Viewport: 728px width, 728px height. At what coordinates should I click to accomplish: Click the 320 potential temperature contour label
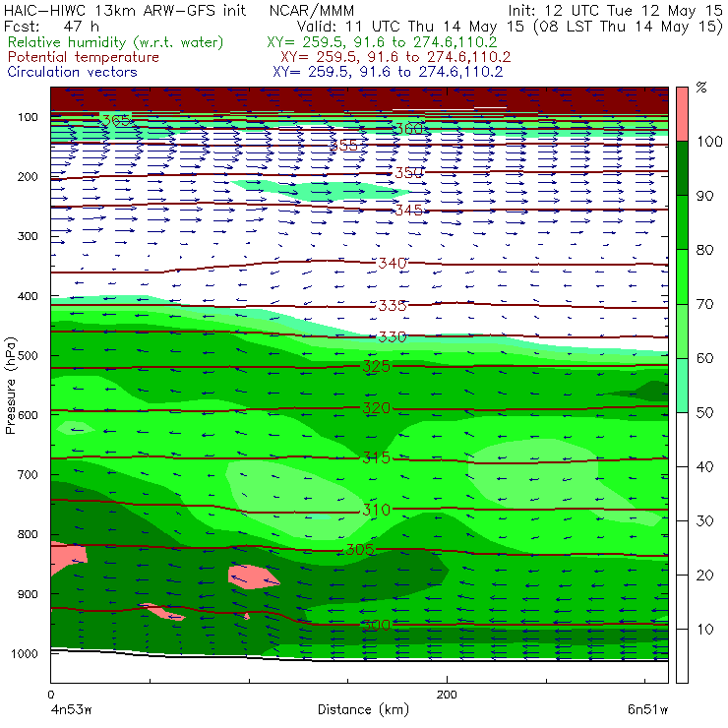click(376, 408)
